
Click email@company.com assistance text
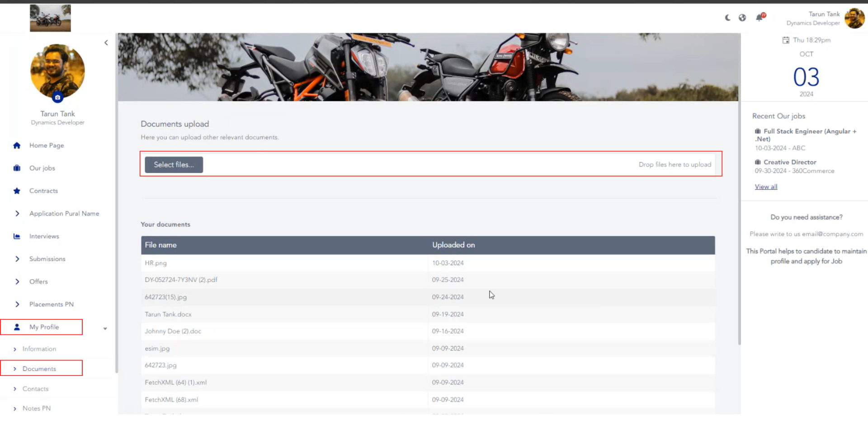pyautogui.click(x=832, y=234)
